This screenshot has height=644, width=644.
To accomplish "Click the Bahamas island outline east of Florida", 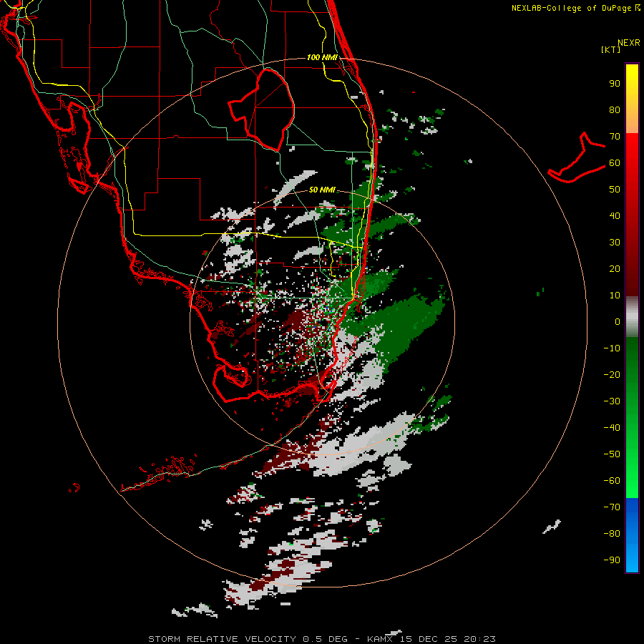I will [x=577, y=157].
